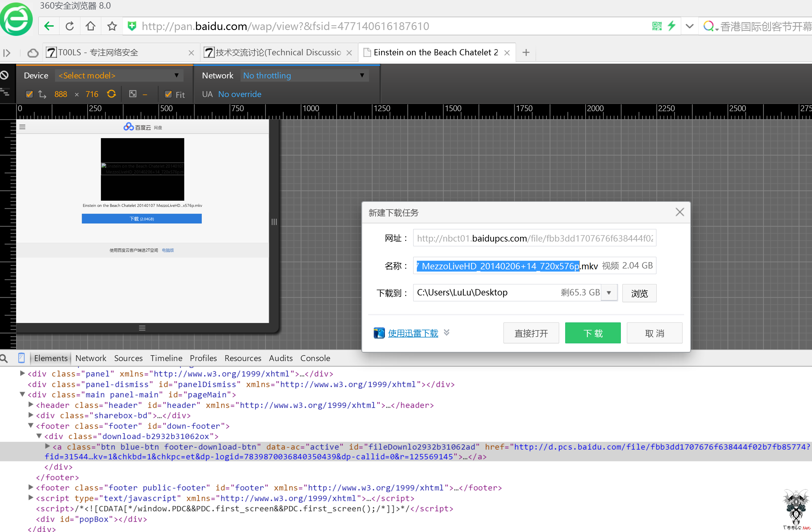Close the Technical Discussion tab

(x=349, y=53)
